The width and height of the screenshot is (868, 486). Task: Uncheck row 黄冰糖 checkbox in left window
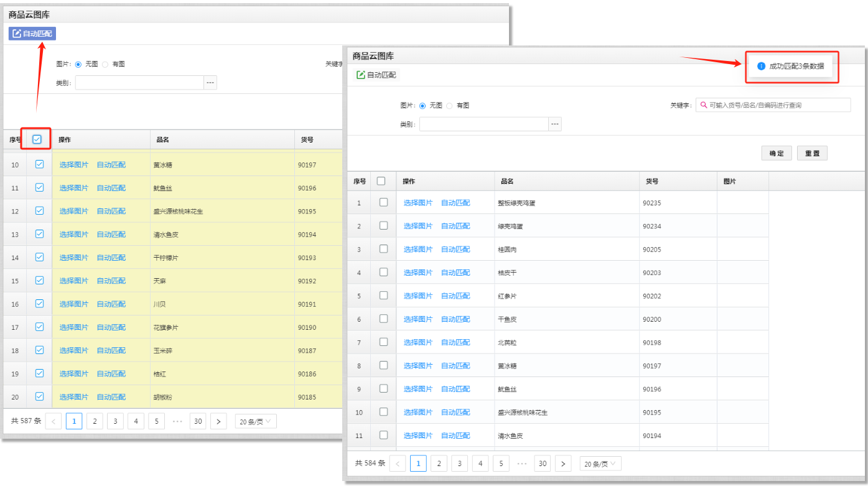pos(39,164)
